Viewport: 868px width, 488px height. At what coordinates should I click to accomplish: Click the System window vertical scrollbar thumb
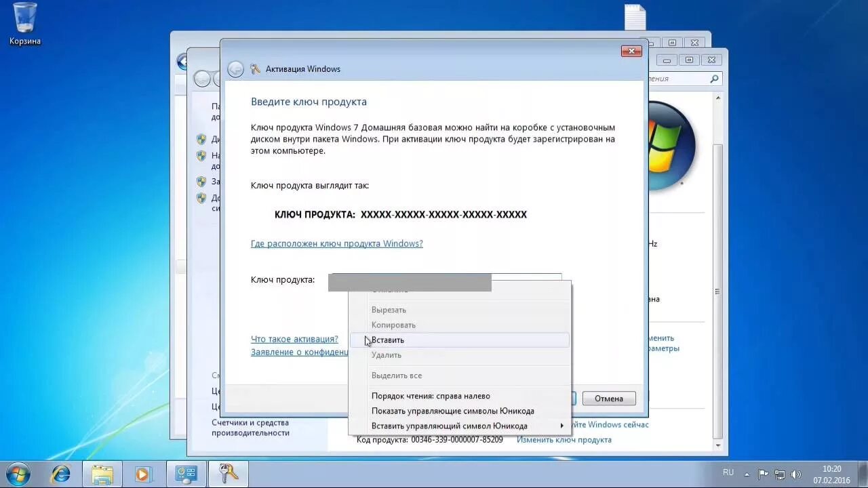[716, 291]
